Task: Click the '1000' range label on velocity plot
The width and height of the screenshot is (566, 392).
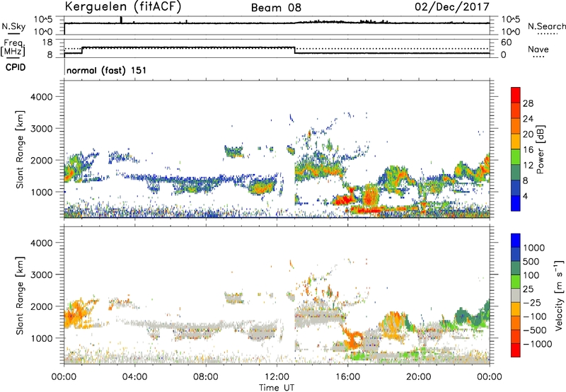Action: (x=41, y=338)
